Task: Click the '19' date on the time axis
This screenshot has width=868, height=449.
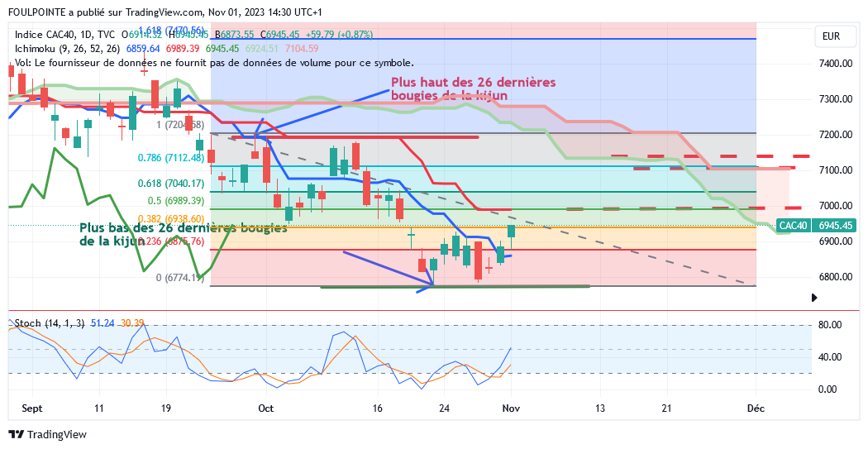Action: click(165, 408)
